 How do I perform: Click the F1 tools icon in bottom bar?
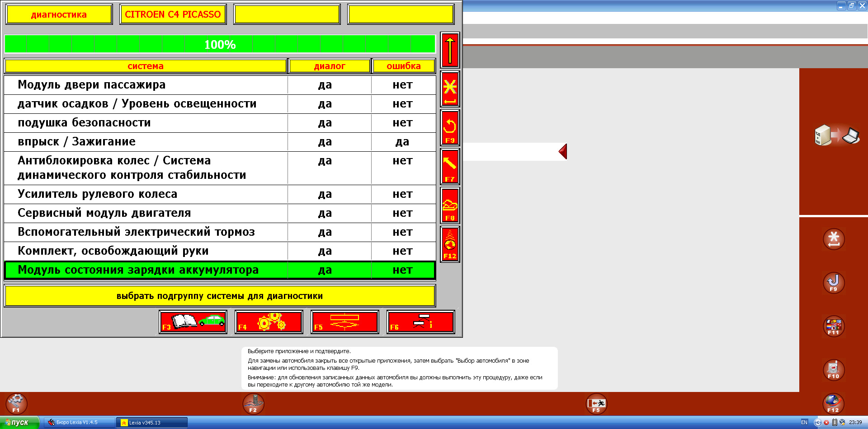[x=17, y=404]
